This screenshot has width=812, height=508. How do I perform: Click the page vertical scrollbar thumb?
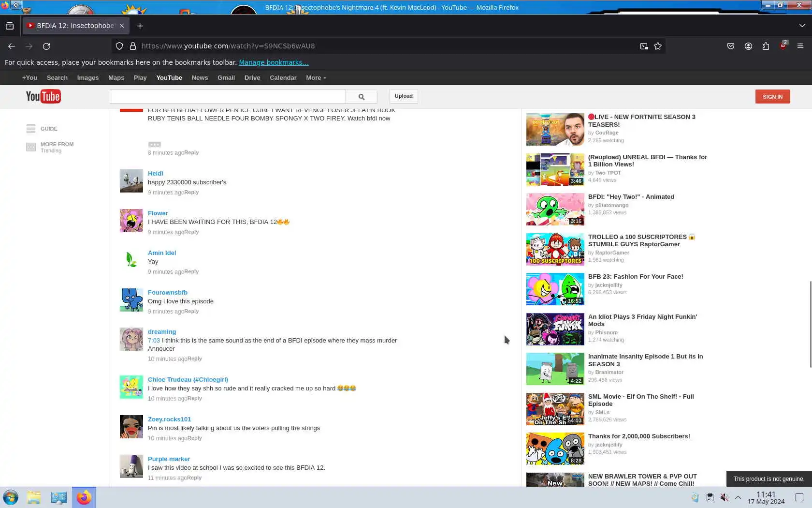point(810,324)
